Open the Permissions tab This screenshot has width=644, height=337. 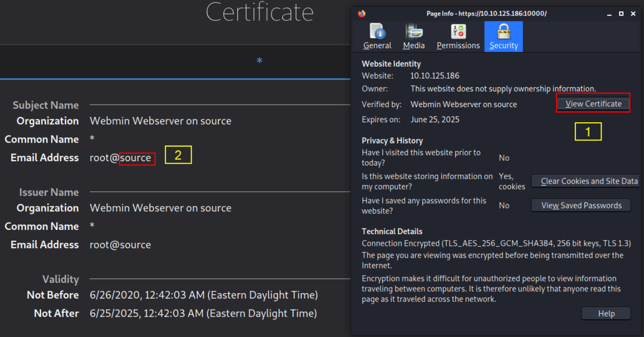pyautogui.click(x=458, y=37)
